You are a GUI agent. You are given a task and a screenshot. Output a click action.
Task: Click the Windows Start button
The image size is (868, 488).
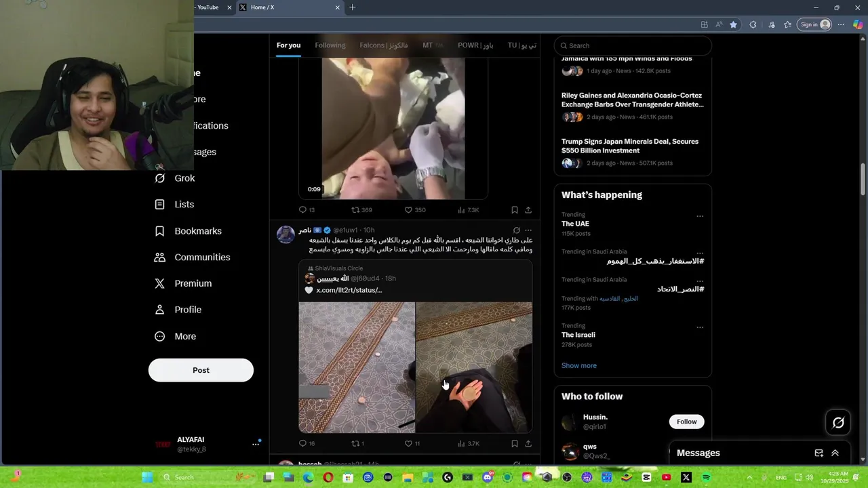[x=147, y=477]
